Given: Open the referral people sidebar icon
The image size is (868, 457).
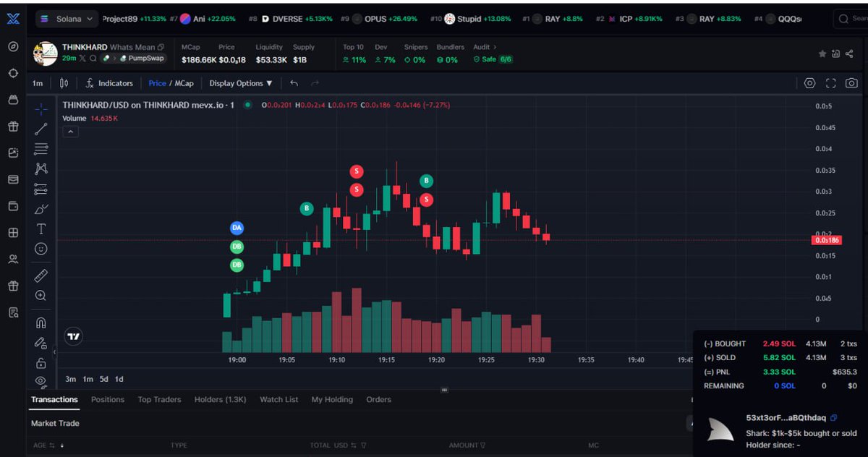Looking at the screenshot, I should 13,259.
